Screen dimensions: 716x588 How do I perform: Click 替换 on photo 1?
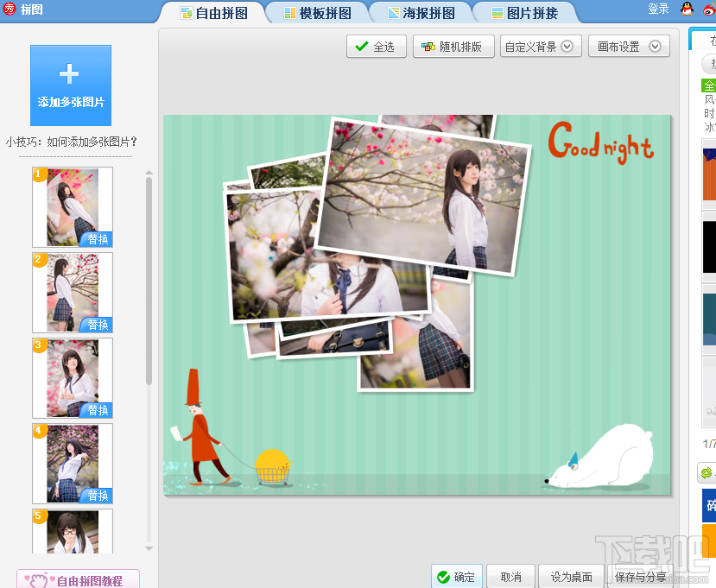97,239
